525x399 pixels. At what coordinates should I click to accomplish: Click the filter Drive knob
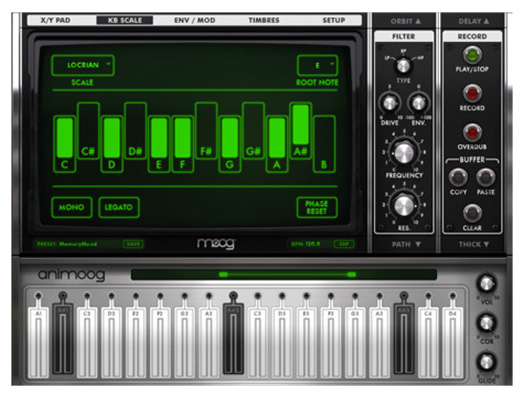(389, 103)
